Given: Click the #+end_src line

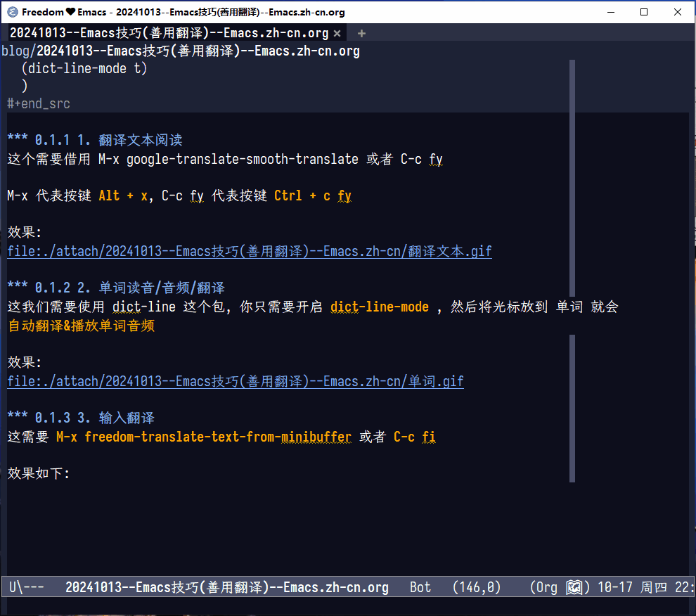Looking at the screenshot, I should coord(39,104).
